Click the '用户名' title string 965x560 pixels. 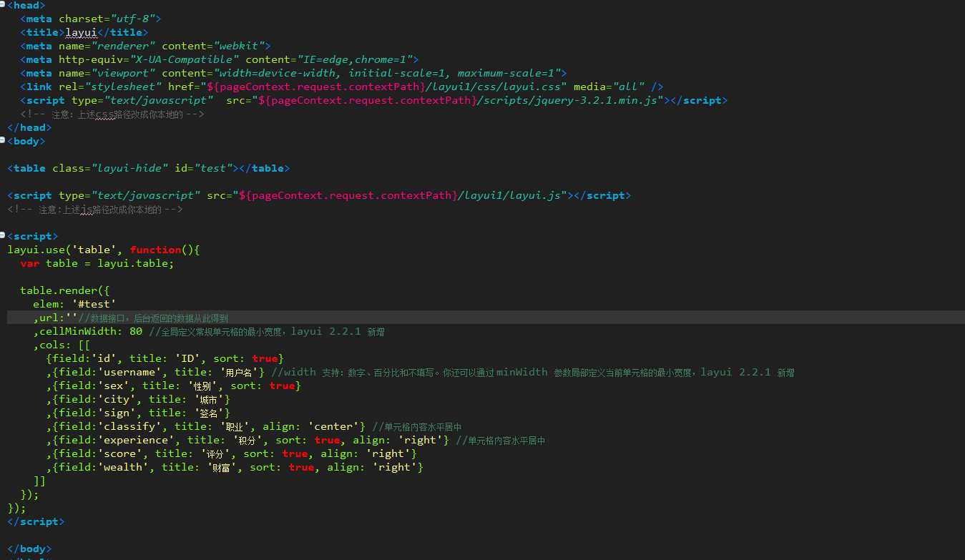(x=239, y=372)
